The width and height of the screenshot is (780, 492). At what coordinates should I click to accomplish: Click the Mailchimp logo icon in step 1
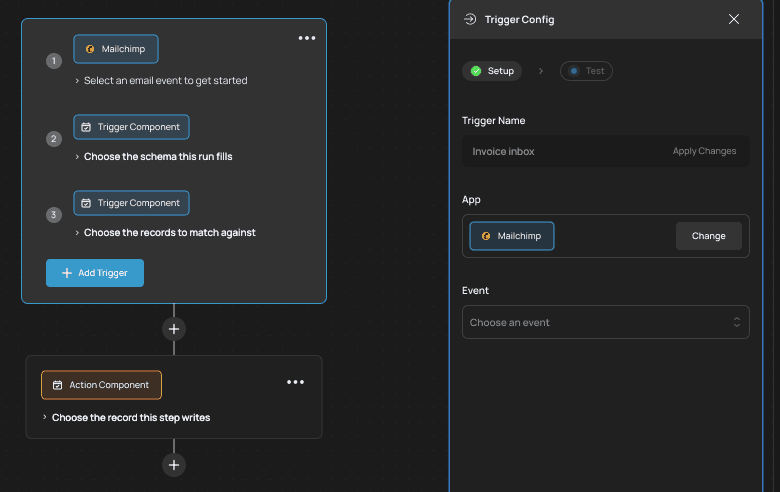pyautogui.click(x=90, y=49)
